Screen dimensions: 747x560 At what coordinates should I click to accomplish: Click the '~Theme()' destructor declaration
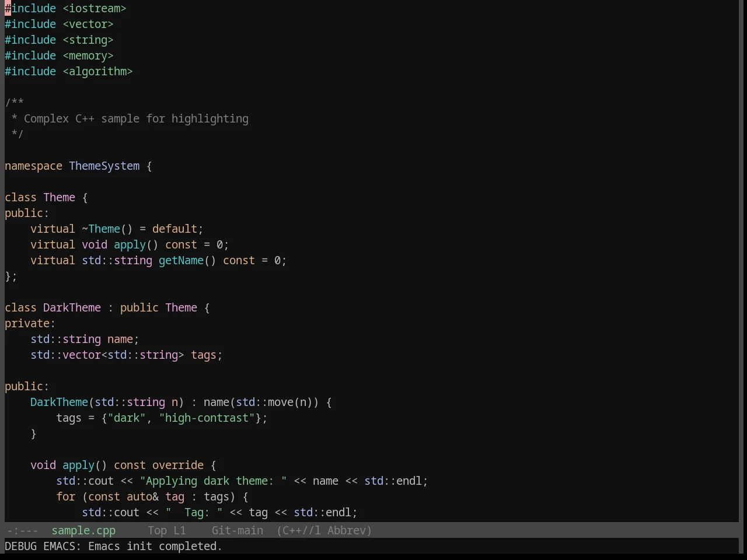click(107, 229)
